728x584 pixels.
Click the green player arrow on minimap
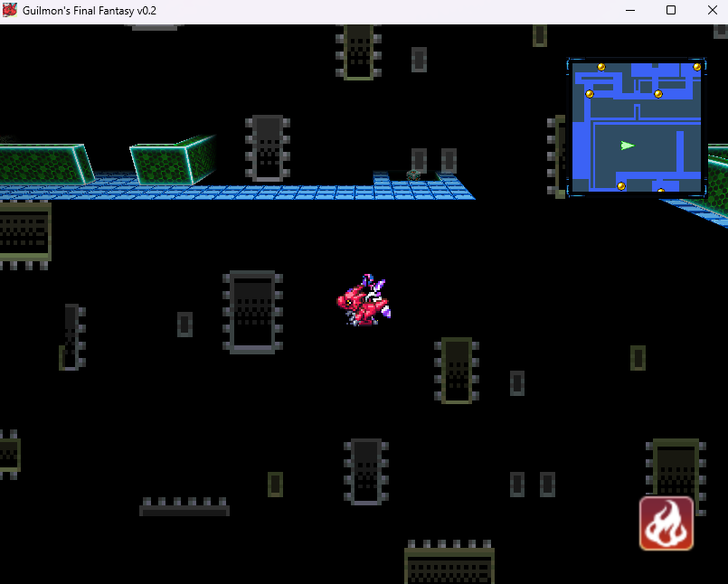628,146
